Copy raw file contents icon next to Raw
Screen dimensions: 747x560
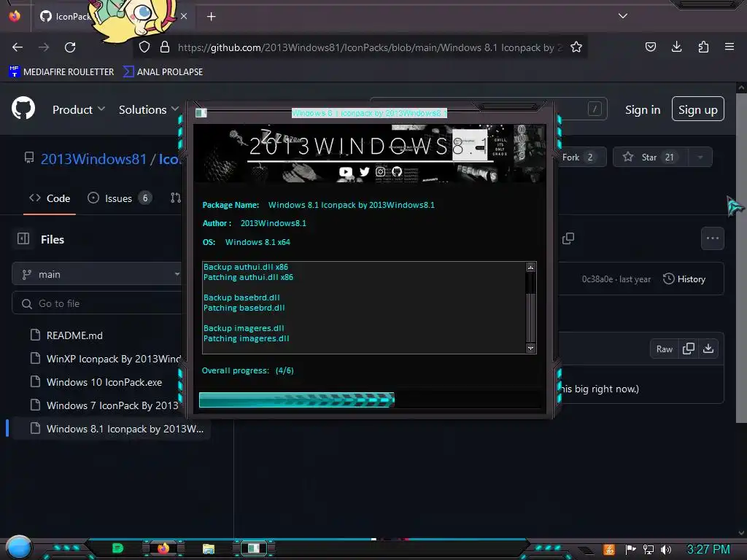(x=689, y=349)
